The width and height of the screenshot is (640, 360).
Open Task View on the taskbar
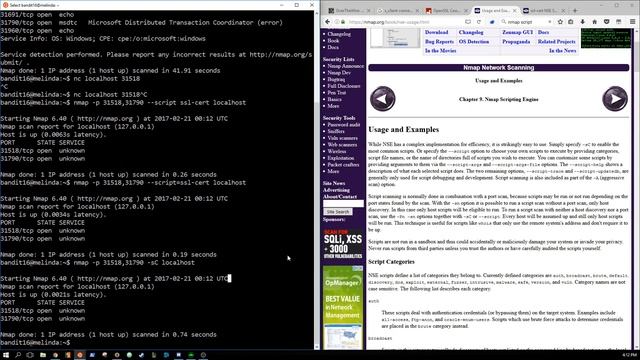click(x=30, y=355)
